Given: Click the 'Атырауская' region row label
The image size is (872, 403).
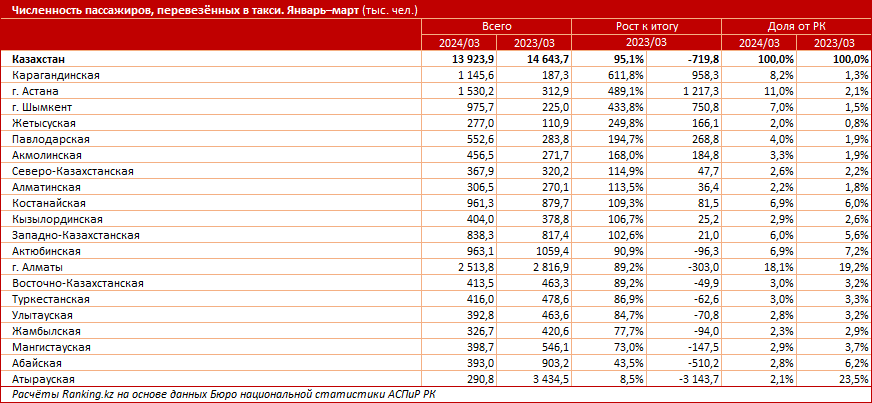Looking at the screenshot, I should pos(43,381).
